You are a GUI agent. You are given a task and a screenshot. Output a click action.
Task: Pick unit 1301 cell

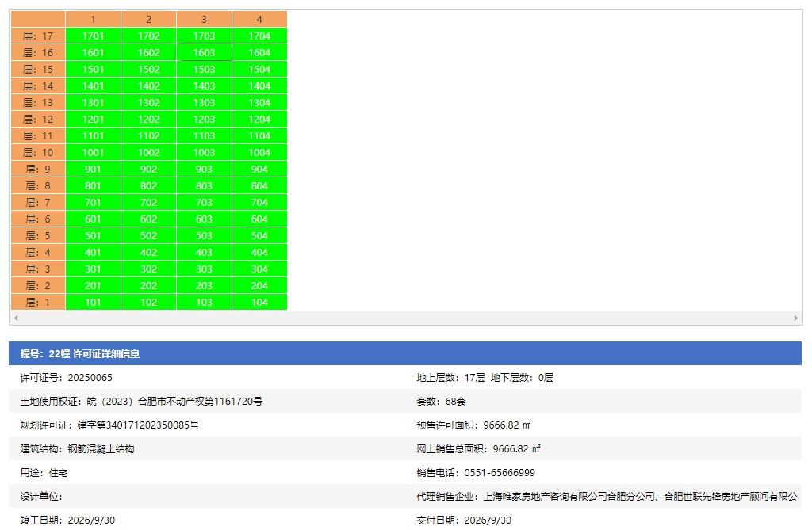(x=94, y=102)
